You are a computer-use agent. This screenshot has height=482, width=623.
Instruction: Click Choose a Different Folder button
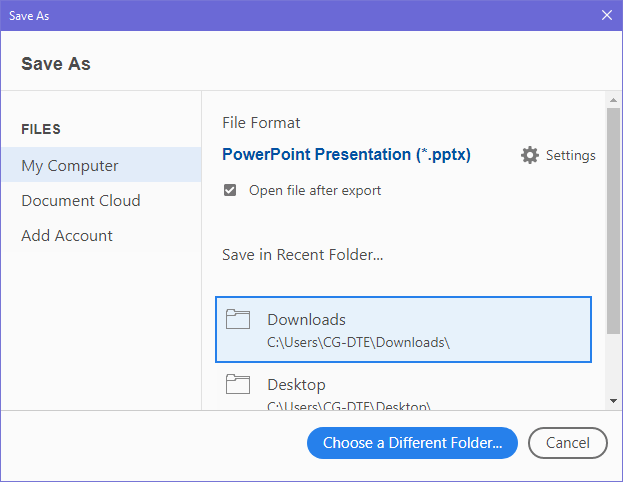(412, 443)
